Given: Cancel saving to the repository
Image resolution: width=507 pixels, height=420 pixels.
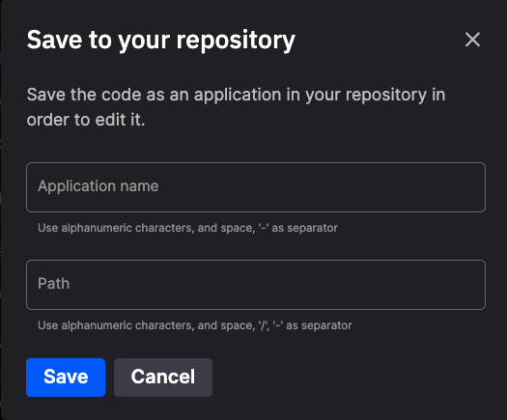Looking at the screenshot, I should (x=163, y=378).
